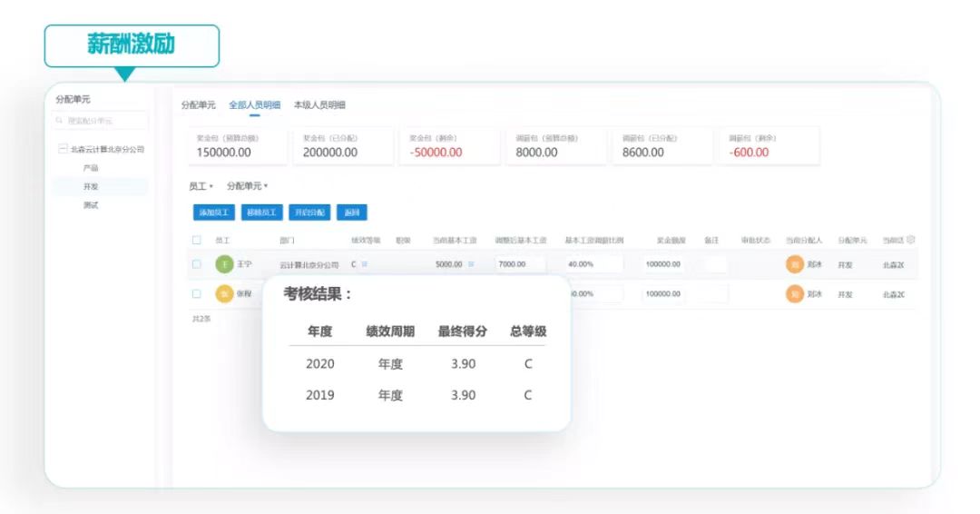Viewport: 980px width, 514px height.
Task: Switch to the 分配单元 tab
Action: coord(198,105)
